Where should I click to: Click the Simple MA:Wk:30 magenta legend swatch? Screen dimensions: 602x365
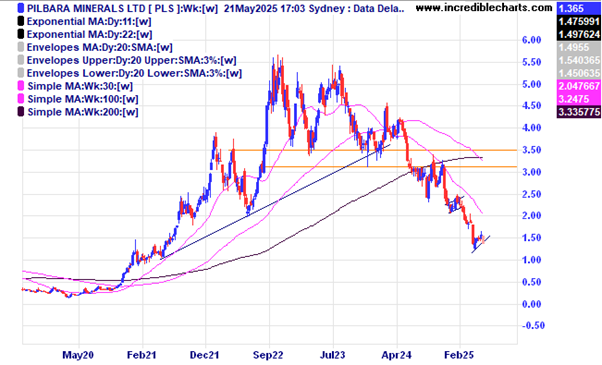pyautogui.click(x=21, y=86)
